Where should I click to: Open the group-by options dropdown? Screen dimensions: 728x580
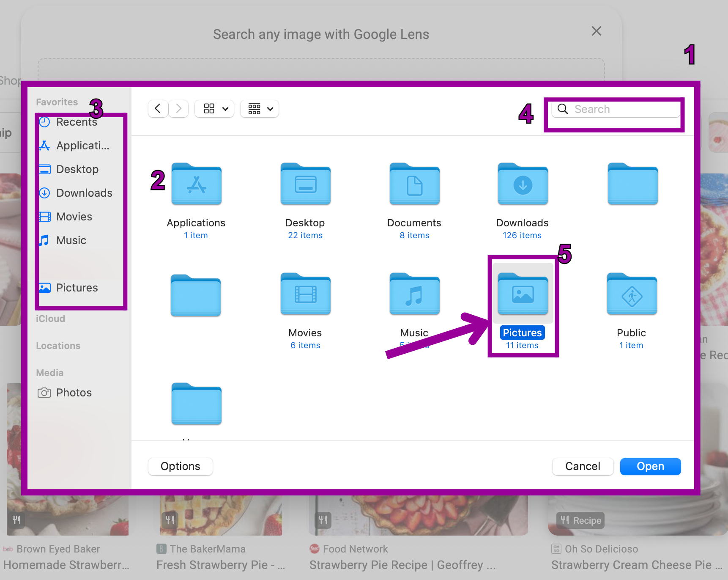tap(260, 109)
